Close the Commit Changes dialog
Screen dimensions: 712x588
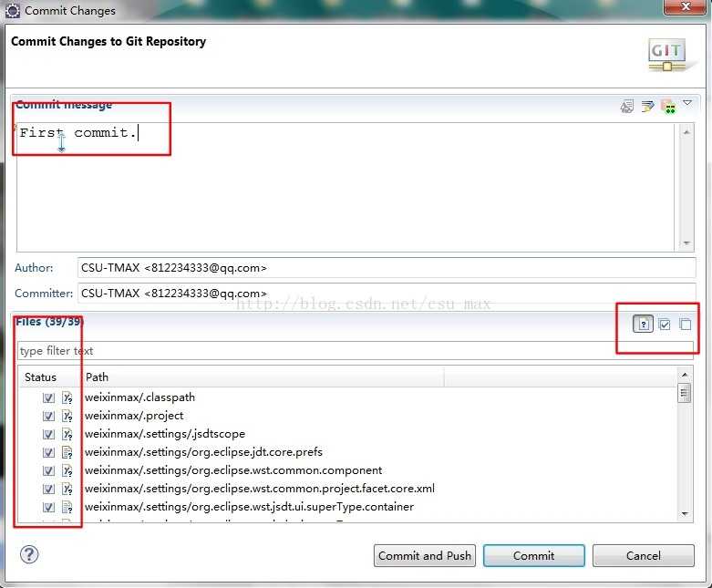point(686,6)
